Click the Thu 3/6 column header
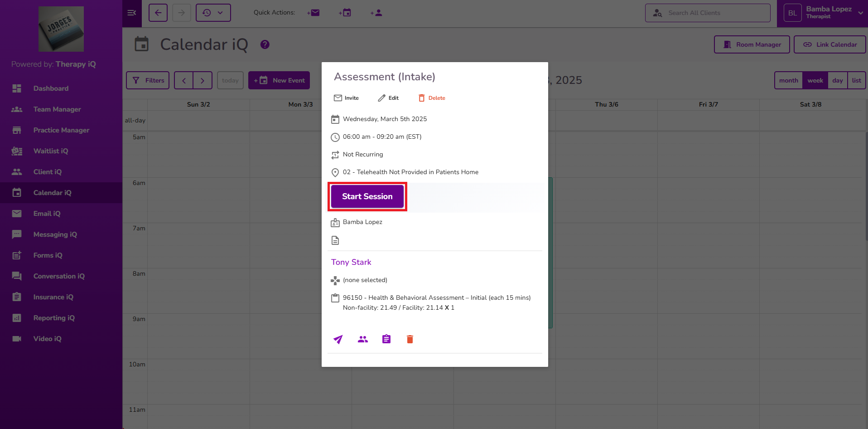Image resolution: width=868 pixels, height=429 pixels. [607, 104]
